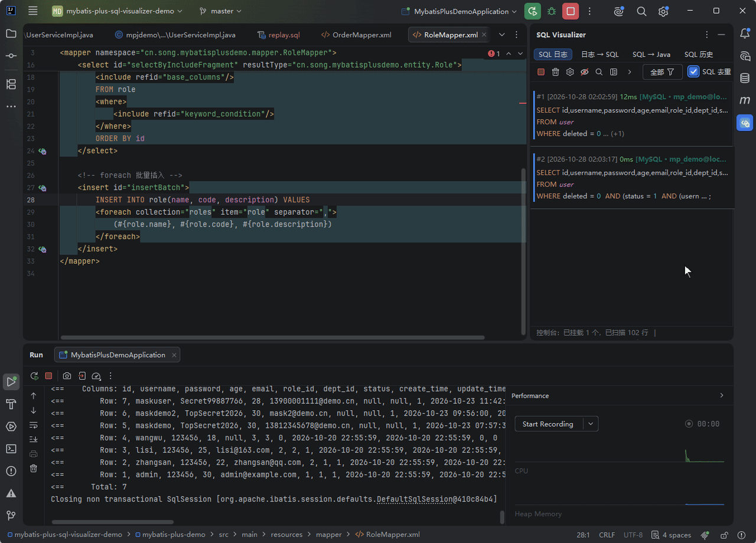Viewport: 756px width, 543px height.
Task: Open the Notifications bell tool window
Action: tap(745, 34)
